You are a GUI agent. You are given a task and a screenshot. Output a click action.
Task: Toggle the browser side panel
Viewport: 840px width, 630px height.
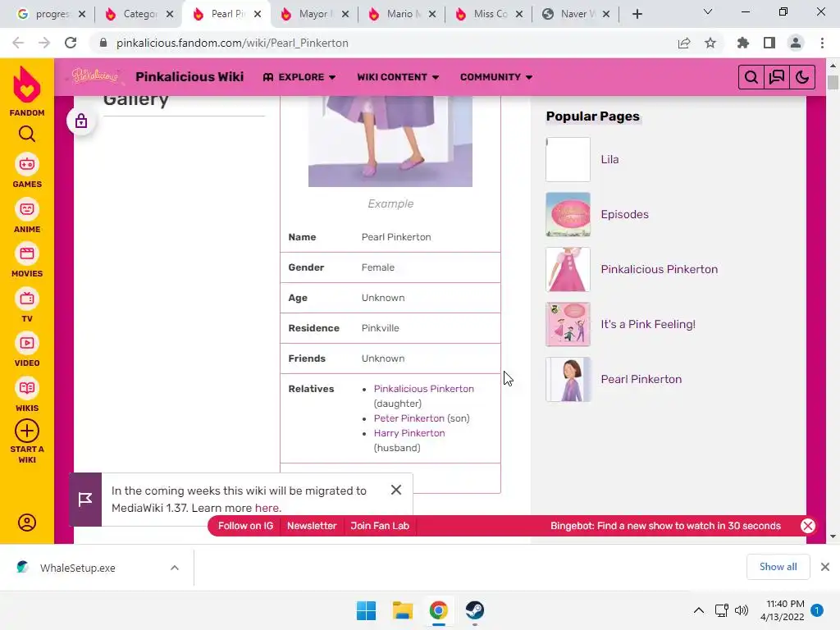[769, 43]
